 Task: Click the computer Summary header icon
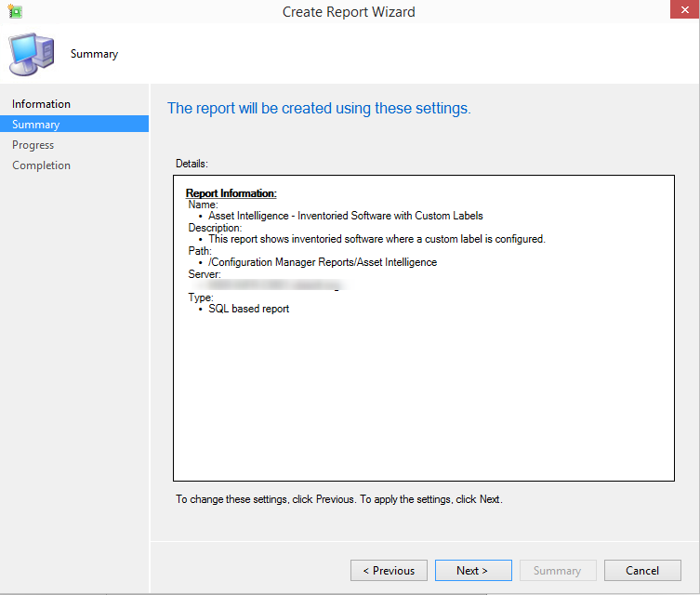click(x=32, y=54)
